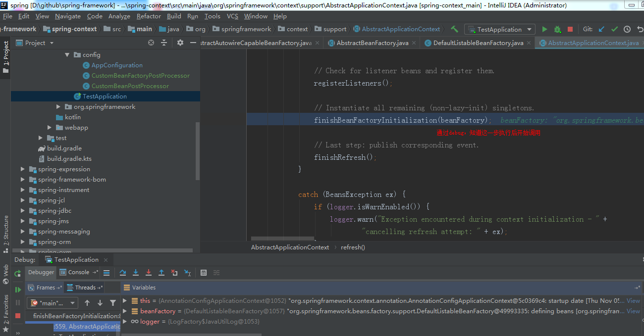Viewport: 644px width, 336px height.
Task: Stop the app with the toolbar red square
Action: [570, 29]
